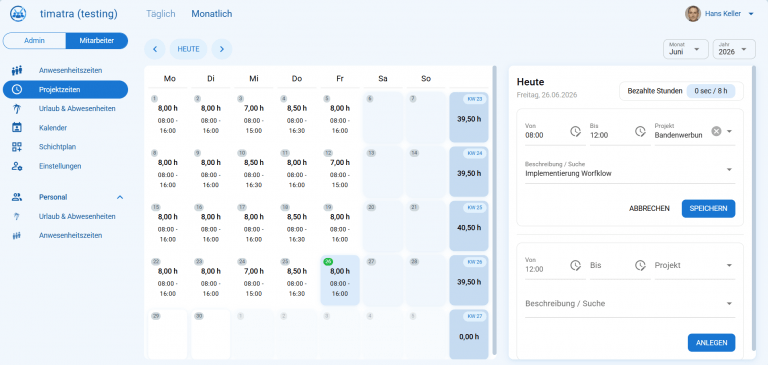This screenshot has height=365, width=768.
Task: Select calendar day 12 cell
Action: (x=340, y=171)
